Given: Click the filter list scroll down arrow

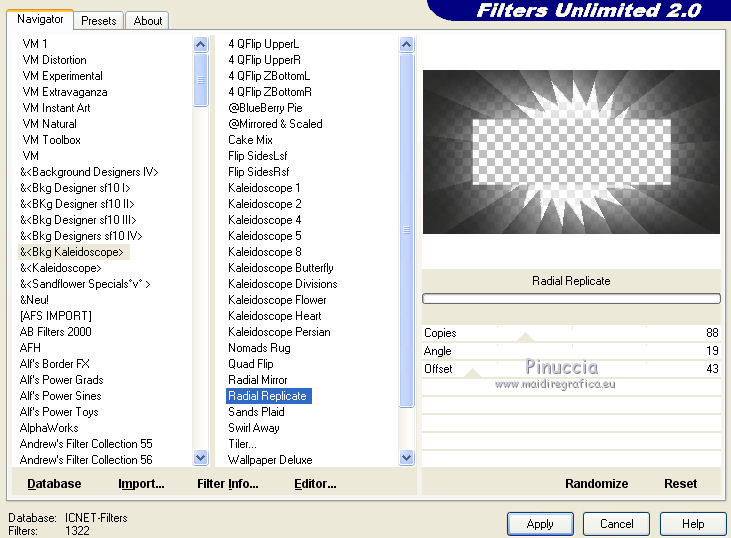Looking at the screenshot, I should 407,458.
